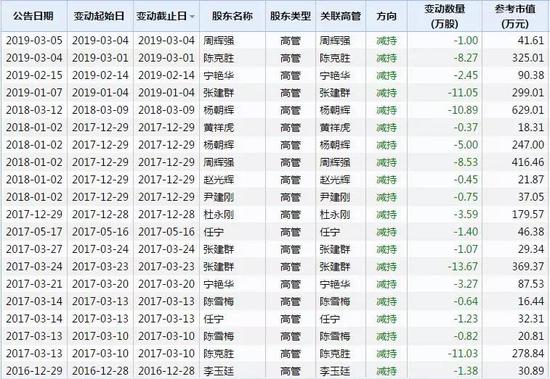Click 高管 type in 杨朝辉 2018-03-12 row

(290, 111)
